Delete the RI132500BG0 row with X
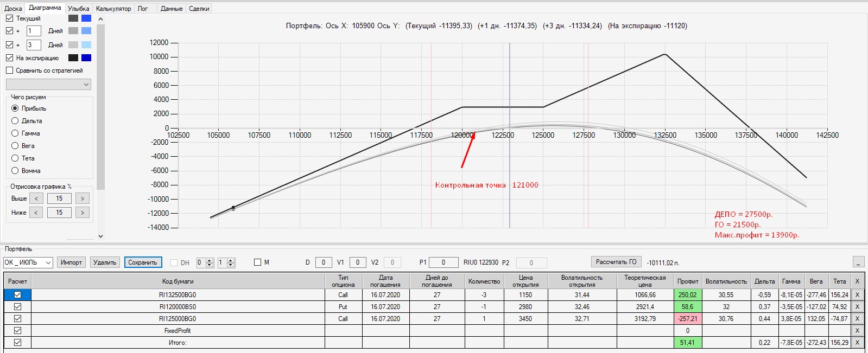Screen dimensions: 868x353 click(x=857, y=295)
